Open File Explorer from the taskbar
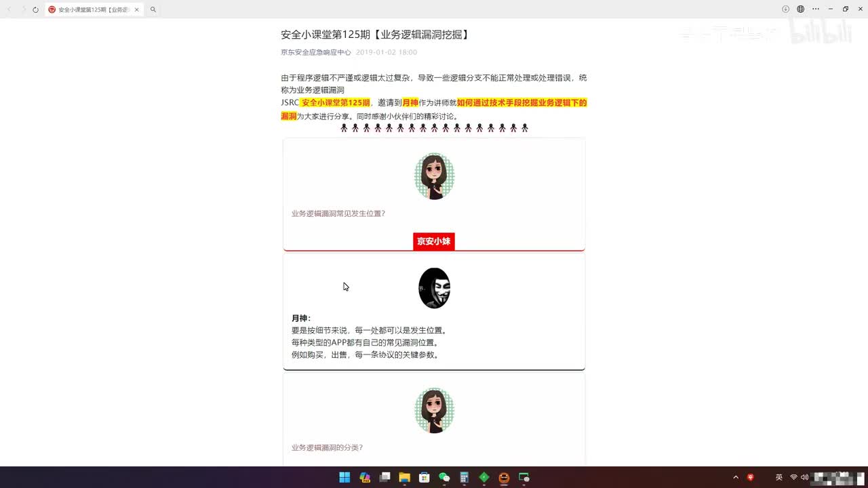The image size is (868, 488). (x=404, y=477)
